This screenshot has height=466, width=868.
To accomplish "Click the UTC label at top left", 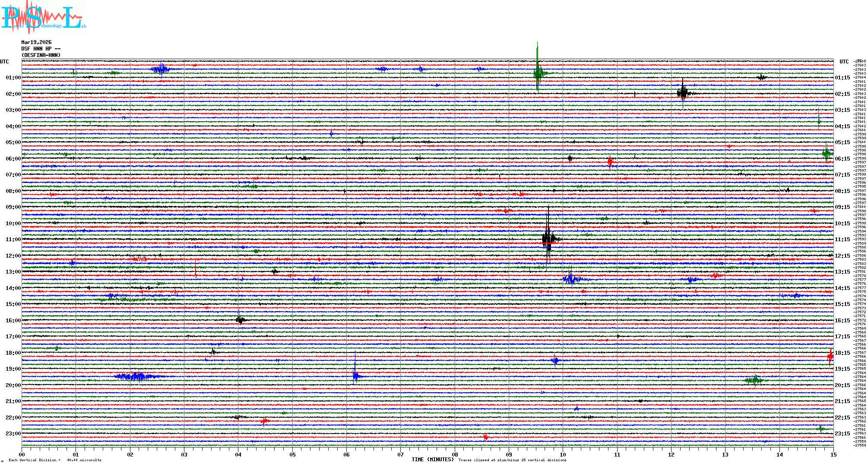I will click(x=4, y=62).
